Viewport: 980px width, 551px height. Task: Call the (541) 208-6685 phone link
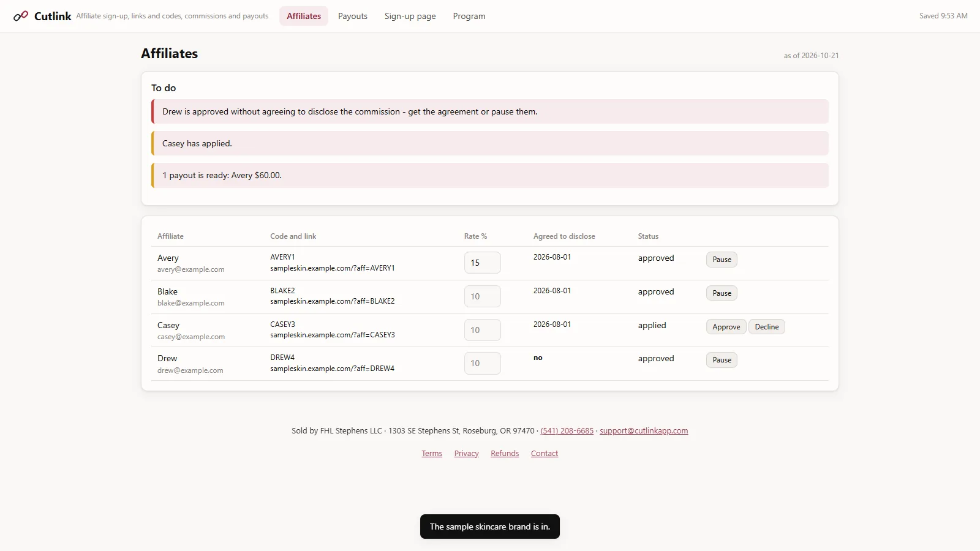click(x=567, y=431)
